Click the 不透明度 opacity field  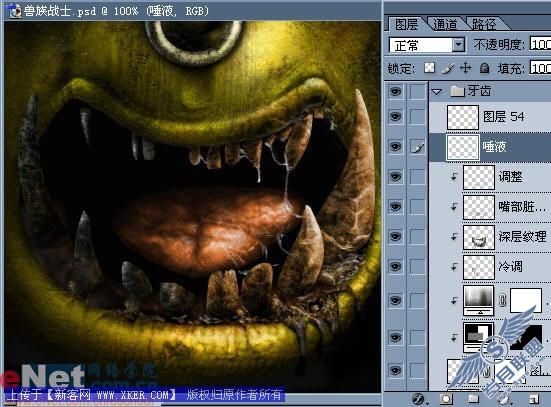coord(540,44)
